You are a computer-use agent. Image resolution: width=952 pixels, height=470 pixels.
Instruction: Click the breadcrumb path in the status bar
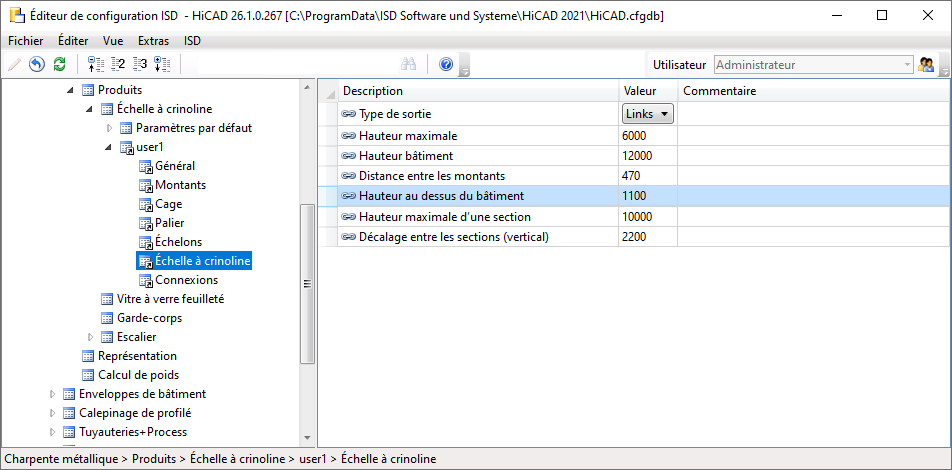pyautogui.click(x=220, y=459)
